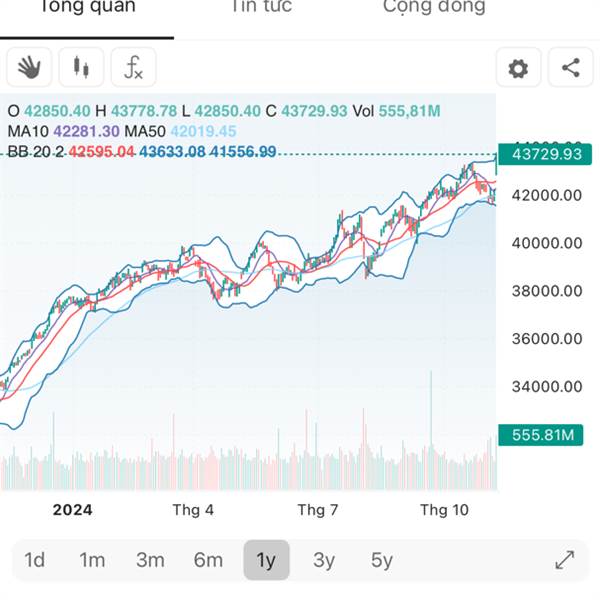Tap the BB 20 2 indicator legend
This screenshot has height=600, width=600.
(x=140, y=151)
